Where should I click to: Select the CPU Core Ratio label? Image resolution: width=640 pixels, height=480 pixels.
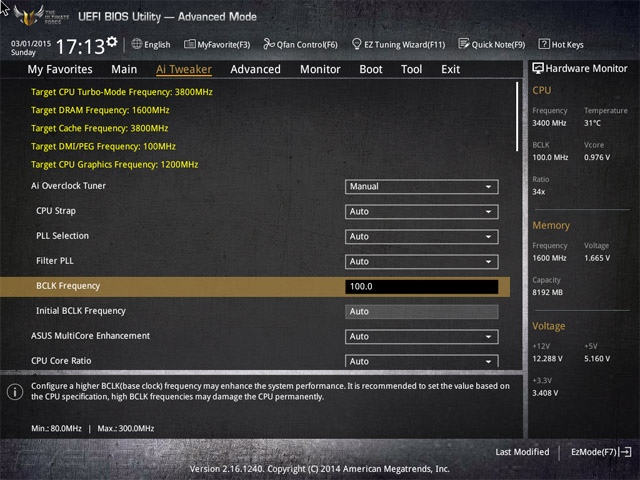[61, 360]
